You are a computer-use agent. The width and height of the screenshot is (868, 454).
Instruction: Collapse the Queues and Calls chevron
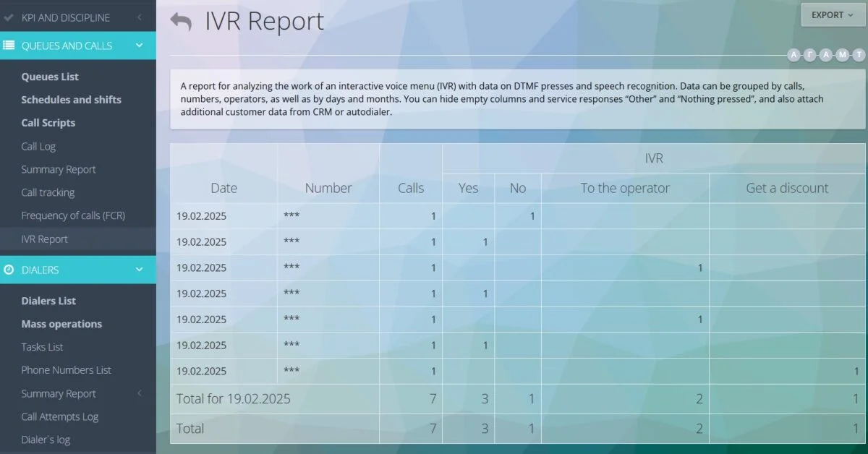tap(139, 46)
